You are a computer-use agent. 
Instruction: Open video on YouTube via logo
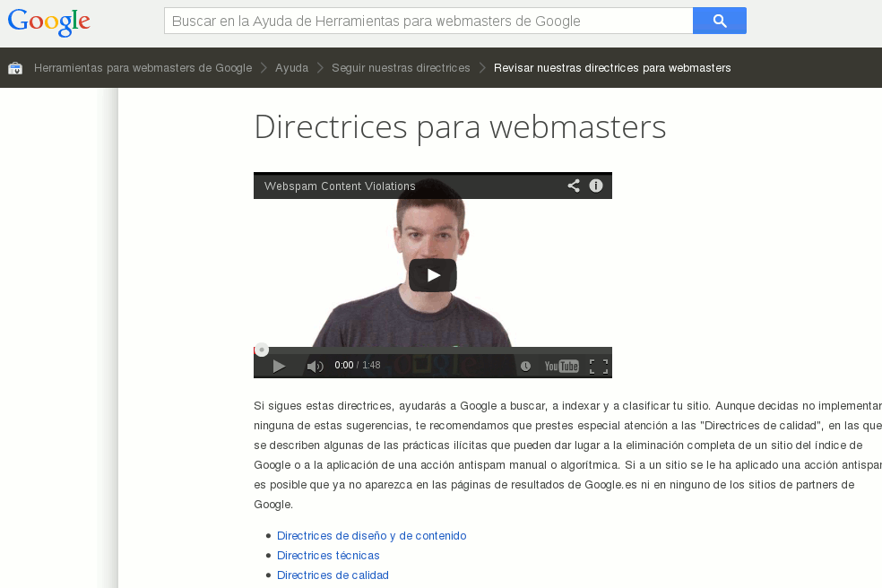pos(561,367)
